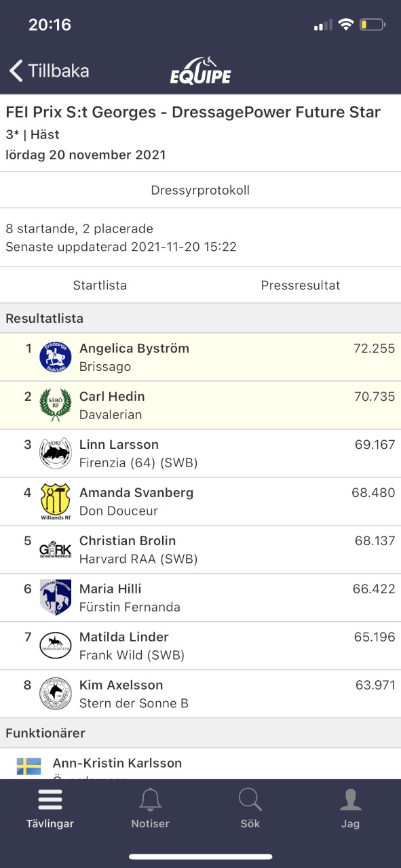Tap the Gnesta Ridklubb logo
This screenshot has height=868, width=401.
tap(55, 549)
